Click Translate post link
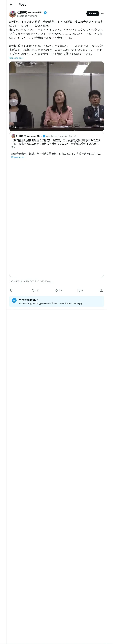Viewport: 113px width, 644px height. (16, 58)
